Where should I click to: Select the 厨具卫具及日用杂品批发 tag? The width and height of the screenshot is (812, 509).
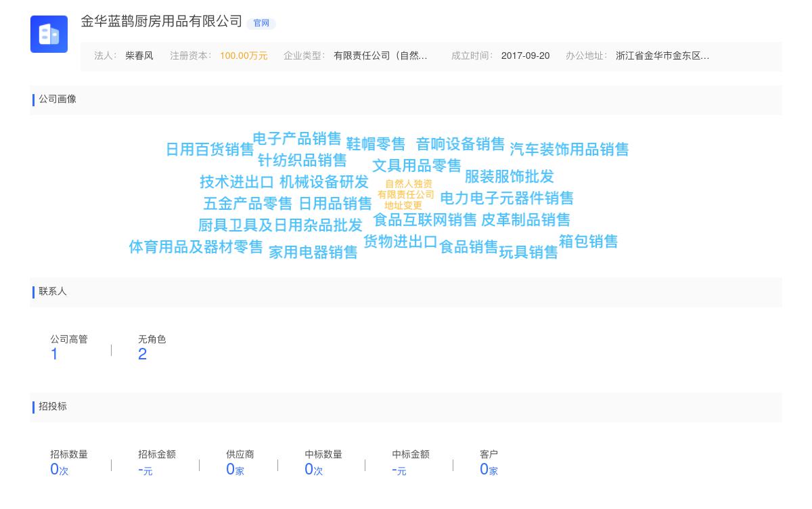[280, 225]
